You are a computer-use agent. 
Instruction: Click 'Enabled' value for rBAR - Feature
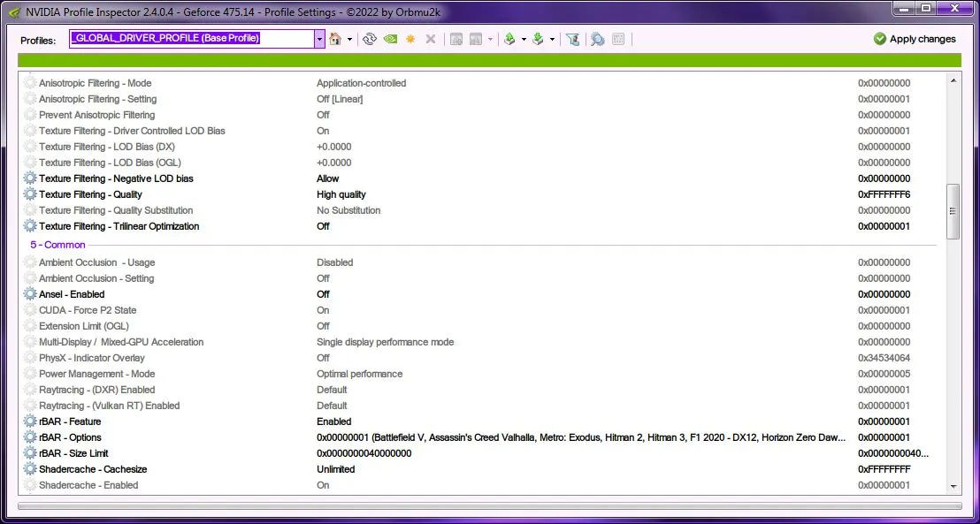coord(333,421)
